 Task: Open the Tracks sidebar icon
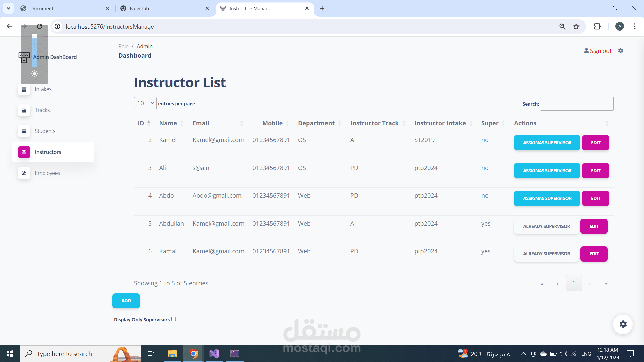click(24, 110)
